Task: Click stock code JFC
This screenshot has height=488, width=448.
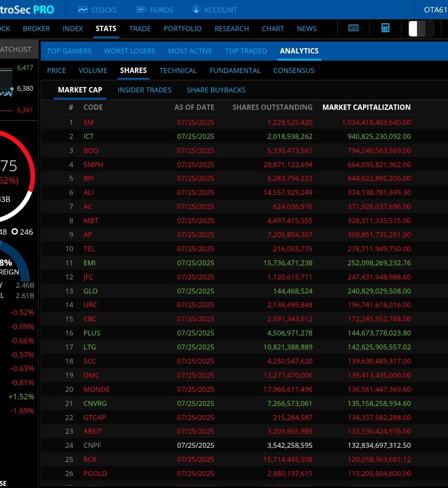Action: click(88, 277)
